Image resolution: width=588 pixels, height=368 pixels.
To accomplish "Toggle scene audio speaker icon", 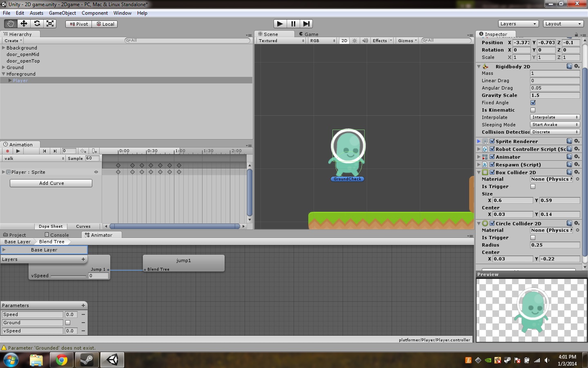I will 365,40.
